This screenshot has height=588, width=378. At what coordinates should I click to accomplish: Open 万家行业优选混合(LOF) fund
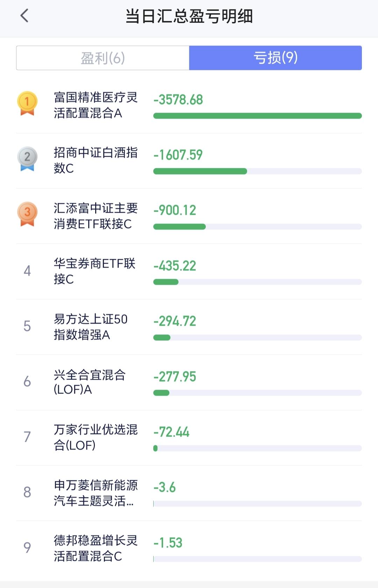pos(96,437)
